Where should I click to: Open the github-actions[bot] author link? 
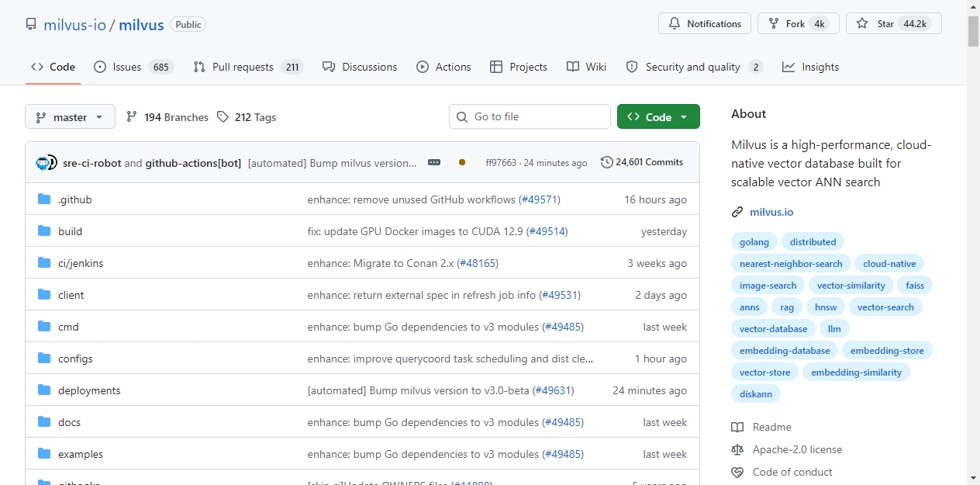pyautogui.click(x=193, y=163)
